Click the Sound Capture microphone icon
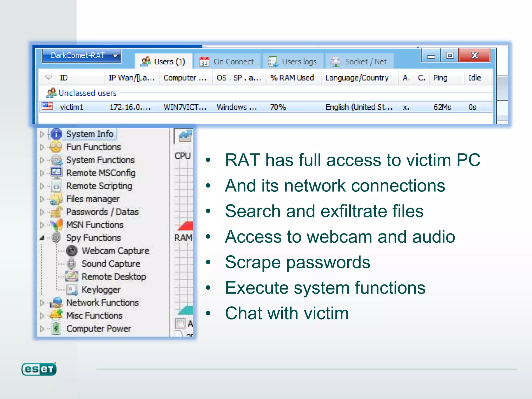 click(x=71, y=264)
